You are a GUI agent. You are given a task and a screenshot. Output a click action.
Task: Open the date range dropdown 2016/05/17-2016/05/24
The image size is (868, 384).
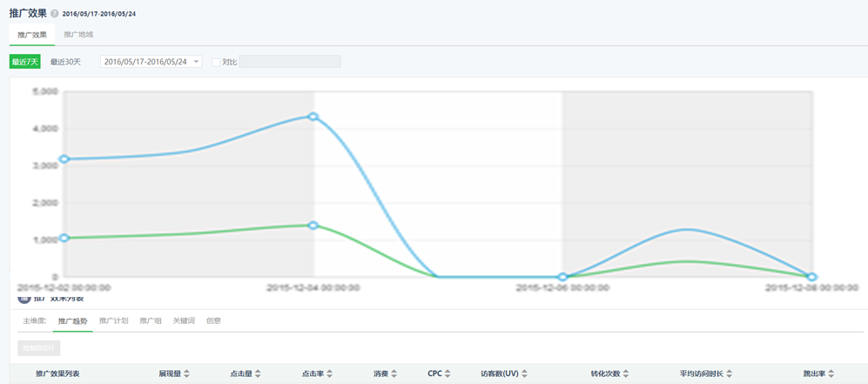click(151, 62)
